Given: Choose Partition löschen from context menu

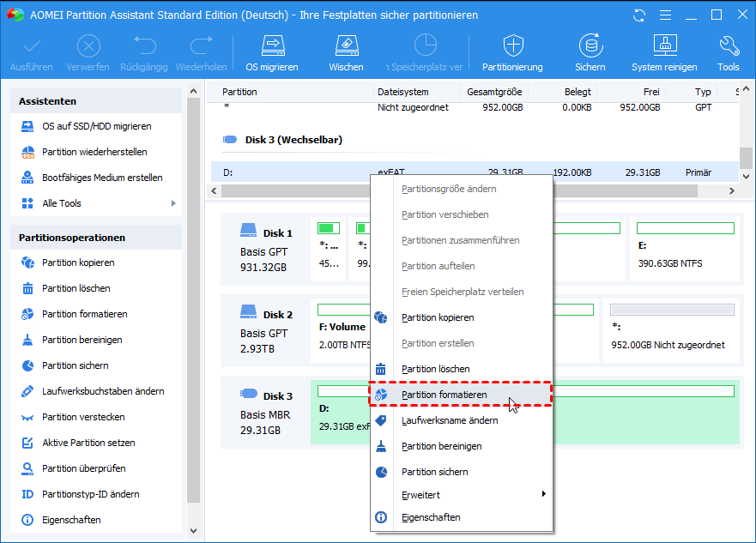Looking at the screenshot, I should click(x=462, y=369).
